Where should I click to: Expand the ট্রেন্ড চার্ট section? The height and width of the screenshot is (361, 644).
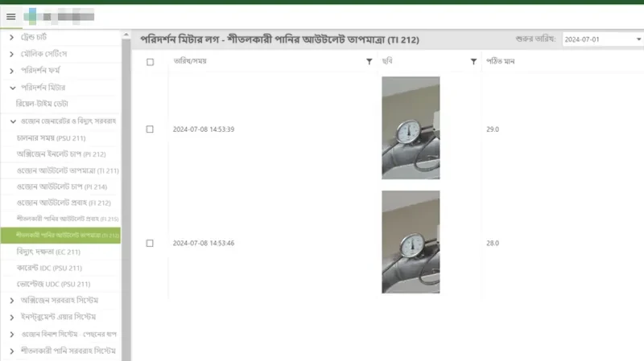tap(11, 37)
